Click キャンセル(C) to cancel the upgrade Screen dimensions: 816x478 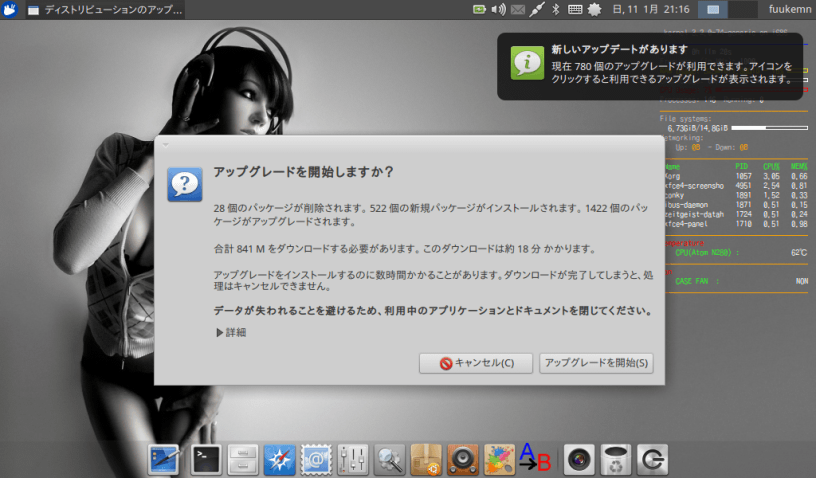tap(476, 363)
